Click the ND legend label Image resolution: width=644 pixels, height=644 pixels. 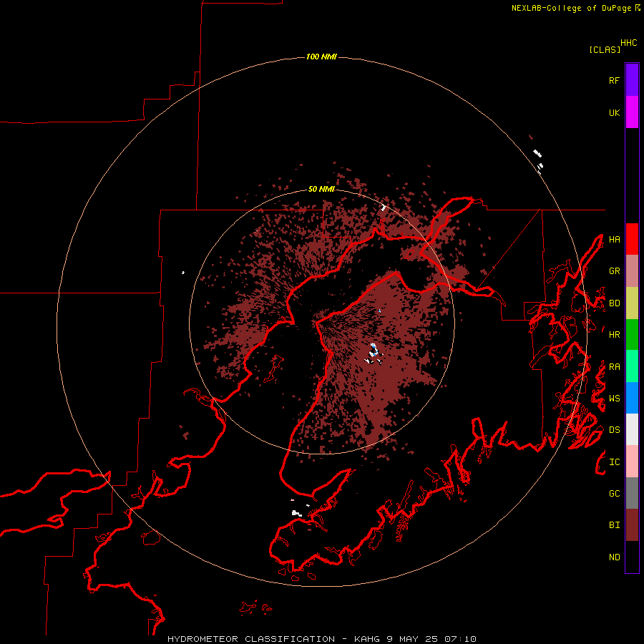pos(614,557)
